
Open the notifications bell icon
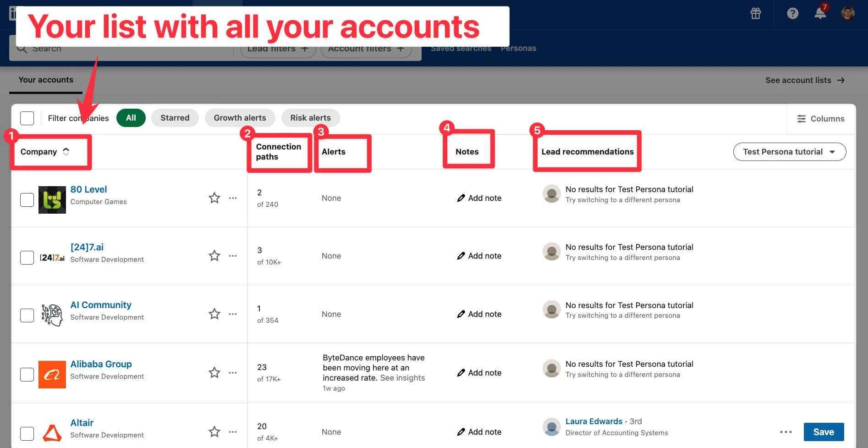(x=820, y=13)
